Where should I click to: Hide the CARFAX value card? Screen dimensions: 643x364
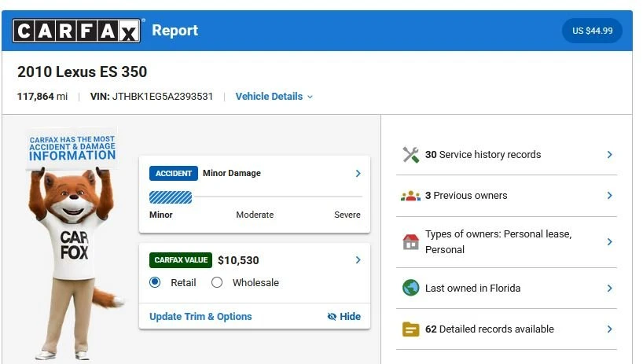click(x=344, y=317)
